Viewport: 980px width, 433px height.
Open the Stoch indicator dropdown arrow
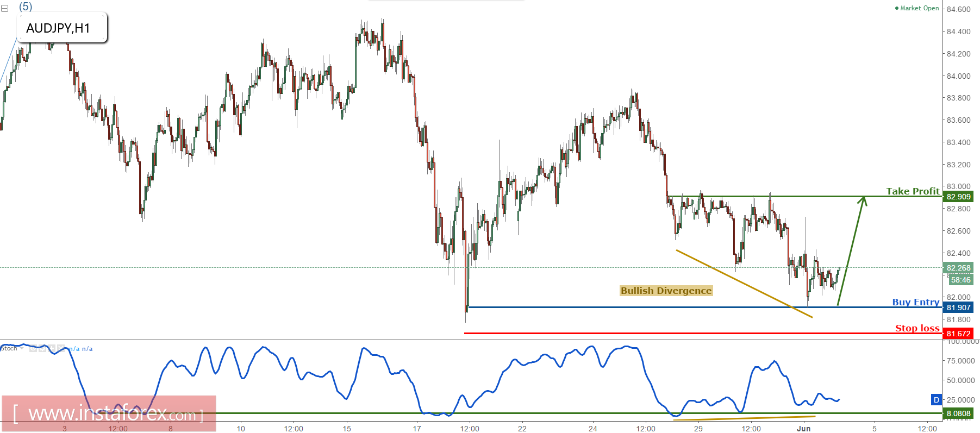[22, 348]
